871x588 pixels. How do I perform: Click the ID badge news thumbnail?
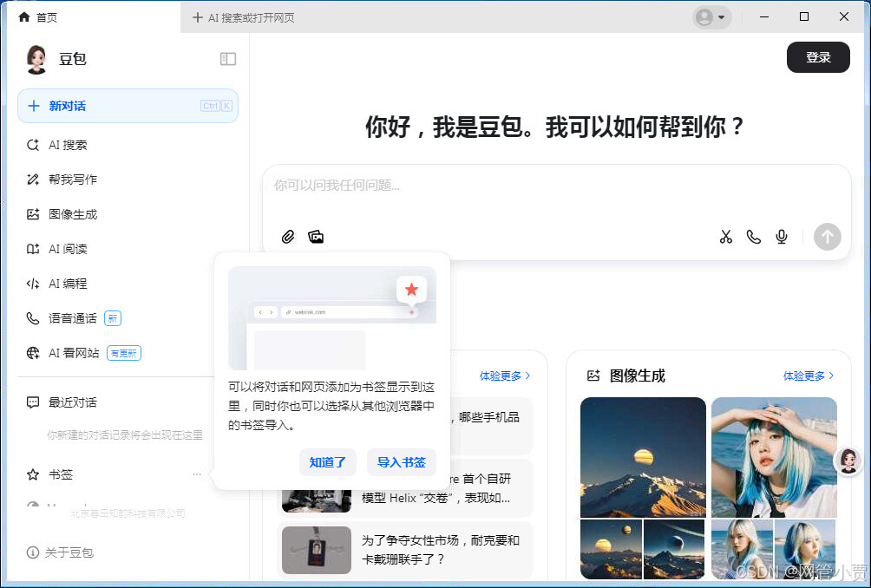[317, 550]
